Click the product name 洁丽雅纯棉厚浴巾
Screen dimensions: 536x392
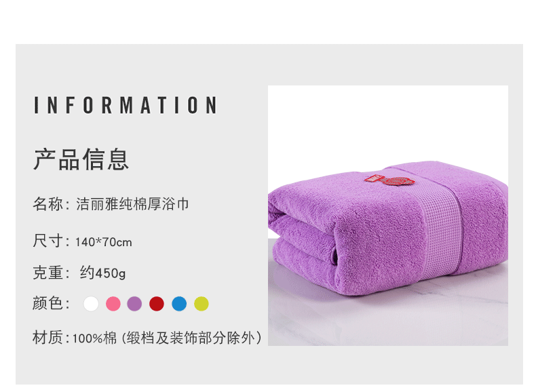[x=132, y=204]
